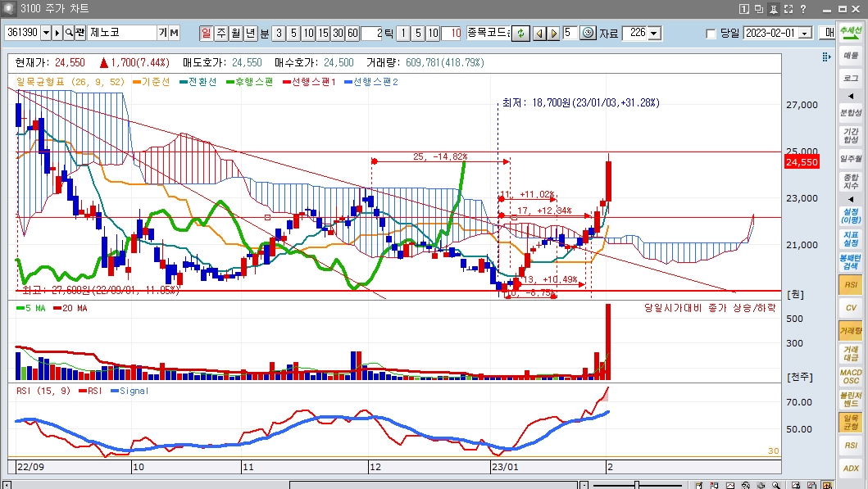Image resolution: width=868 pixels, height=489 pixels.
Task: Click the stock search magnifier icon
Action: 70,33
